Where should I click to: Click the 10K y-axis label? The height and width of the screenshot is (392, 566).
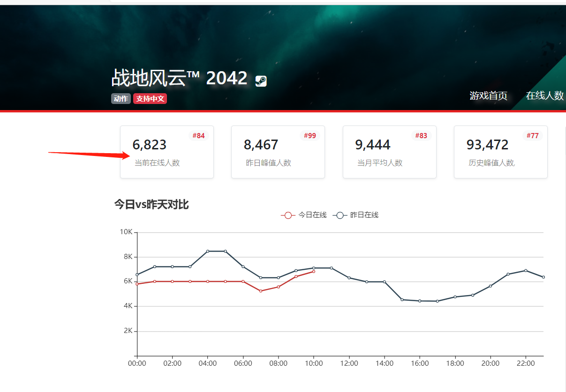coord(127,232)
